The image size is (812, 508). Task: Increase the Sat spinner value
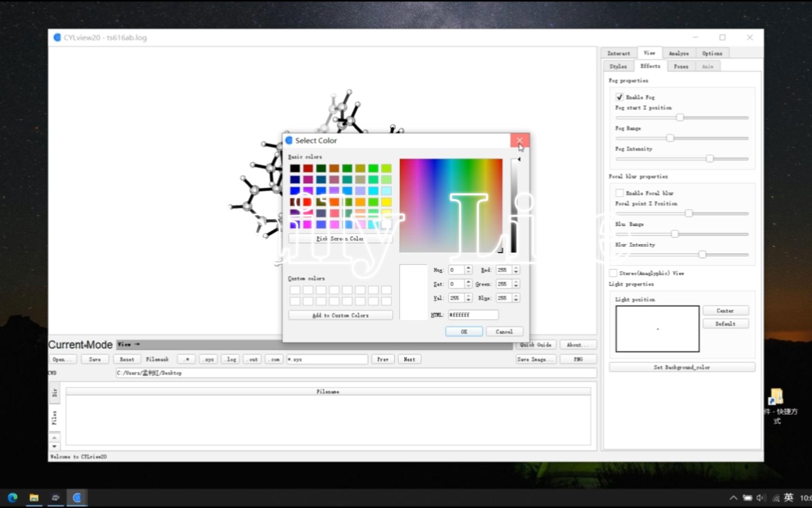click(x=468, y=282)
